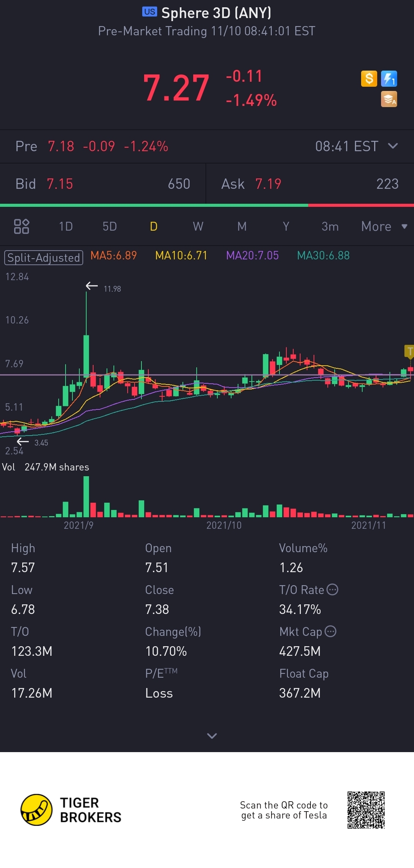Expand the 08:41 EST pre-market chevron
The width and height of the screenshot is (414, 868).
pos(393,146)
